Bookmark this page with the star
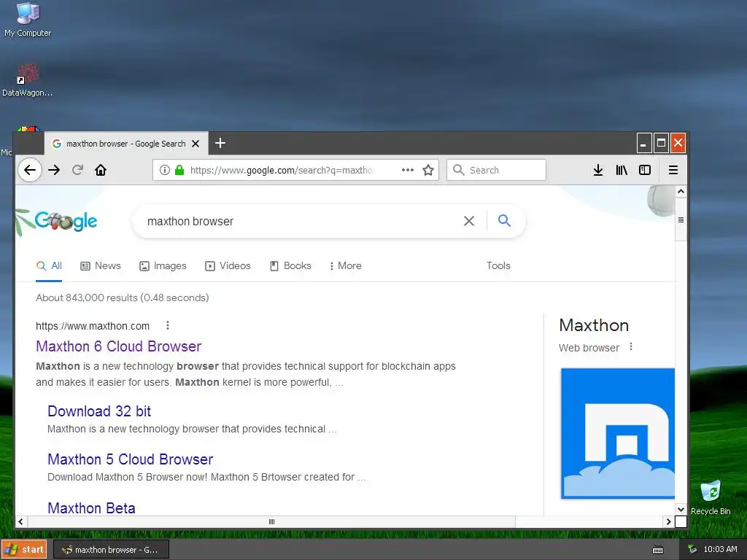 (x=428, y=170)
